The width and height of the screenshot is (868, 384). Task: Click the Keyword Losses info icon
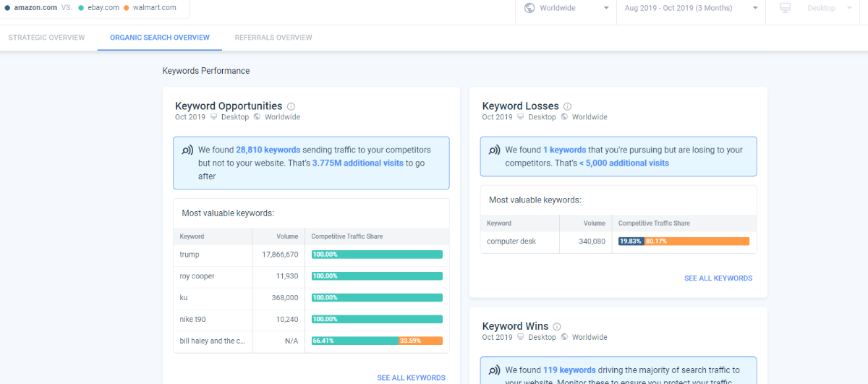point(568,106)
